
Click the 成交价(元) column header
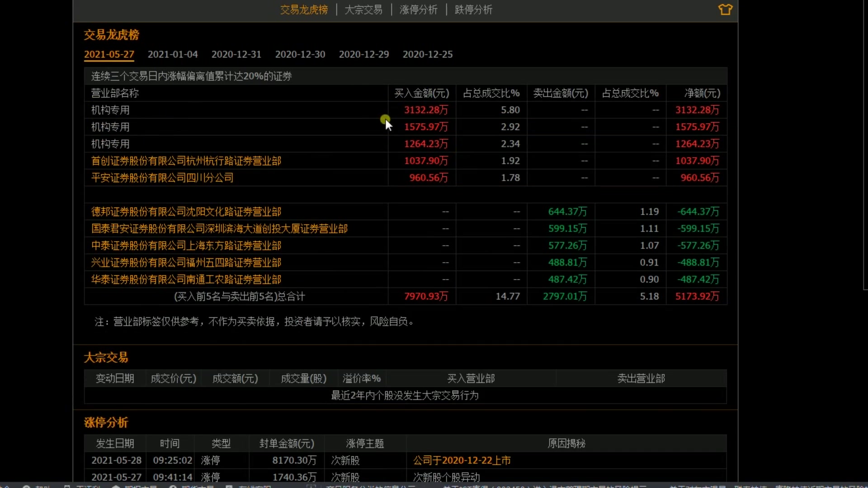click(174, 379)
